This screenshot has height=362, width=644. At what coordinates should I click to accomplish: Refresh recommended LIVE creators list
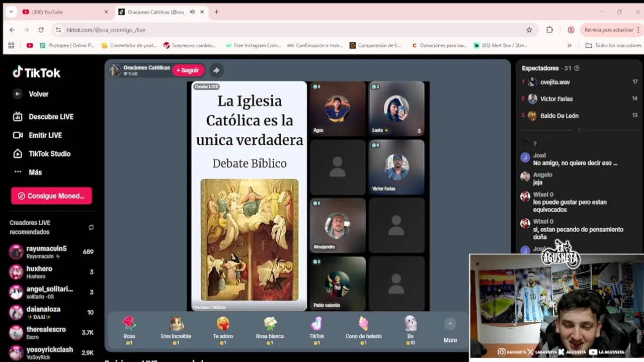pos(91,227)
